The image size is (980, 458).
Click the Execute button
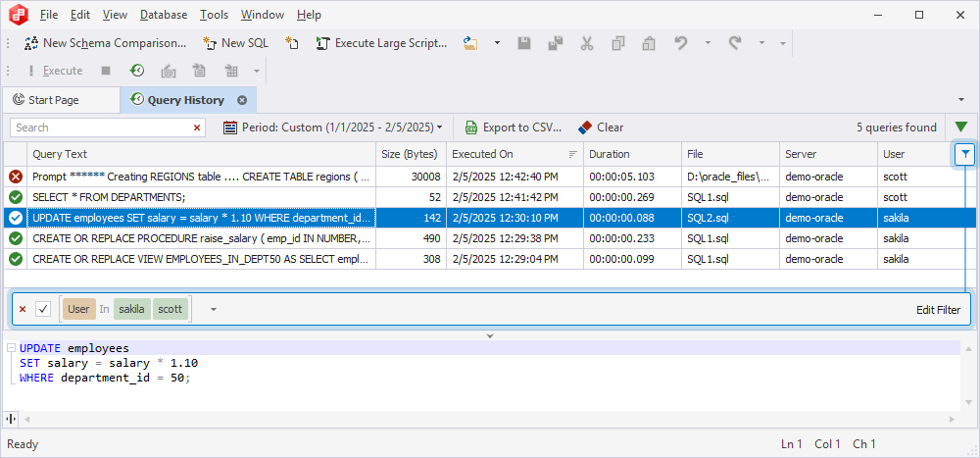(55, 71)
